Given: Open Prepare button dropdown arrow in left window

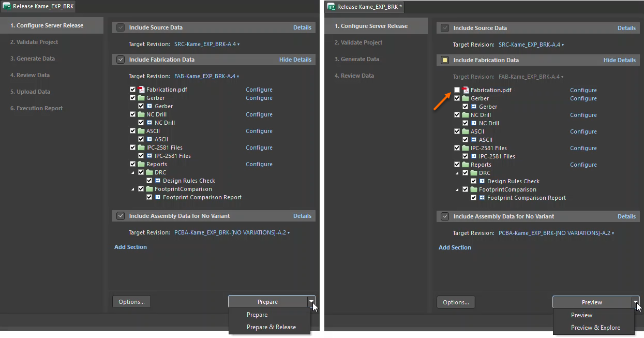Looking at the screenshot, I should 311,302.
